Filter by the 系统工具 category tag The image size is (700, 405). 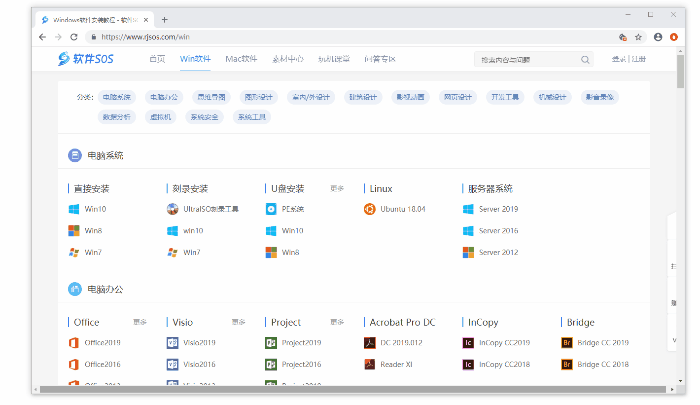251,117
